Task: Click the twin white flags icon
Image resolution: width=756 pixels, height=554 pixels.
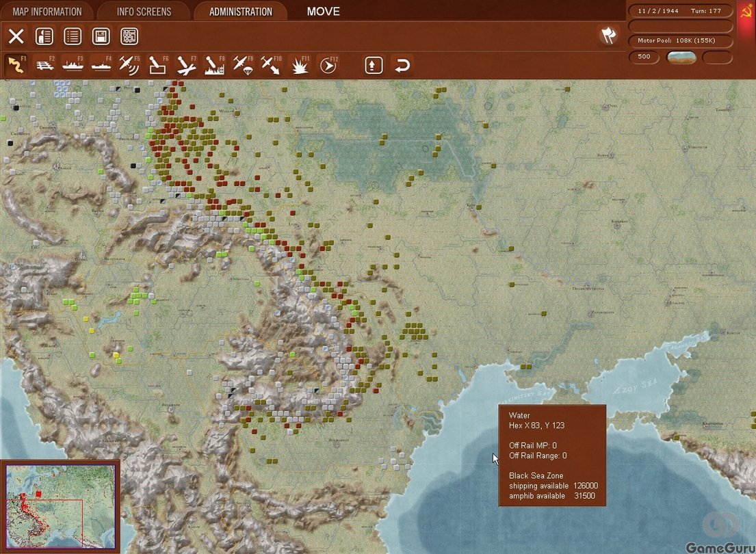Action: click(608, 35)
